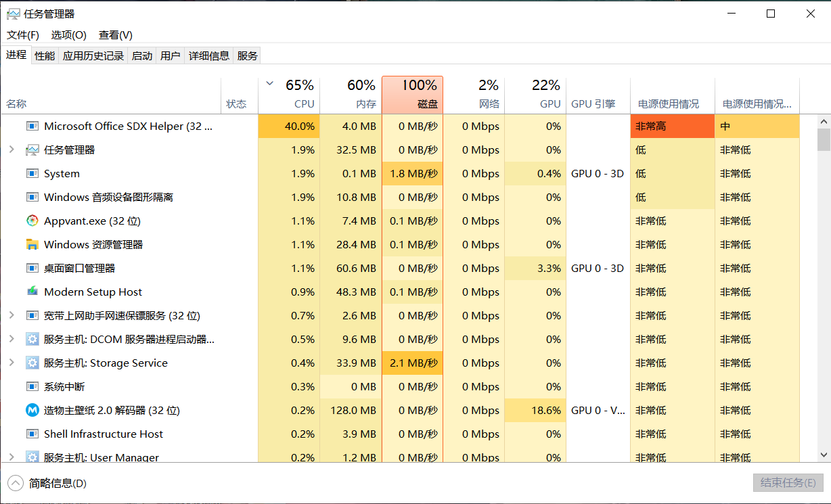Click the Windows 音频设备图形隔离 process icon

[32, 197]
